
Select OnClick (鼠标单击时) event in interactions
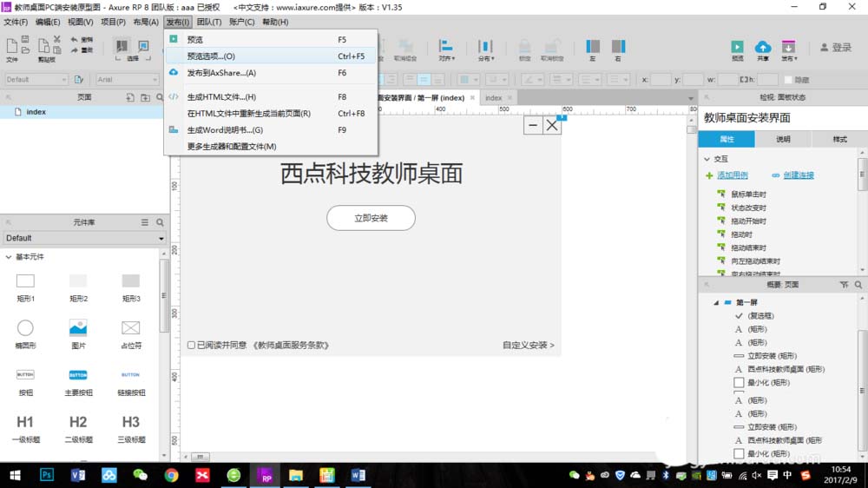coord(748,195)
